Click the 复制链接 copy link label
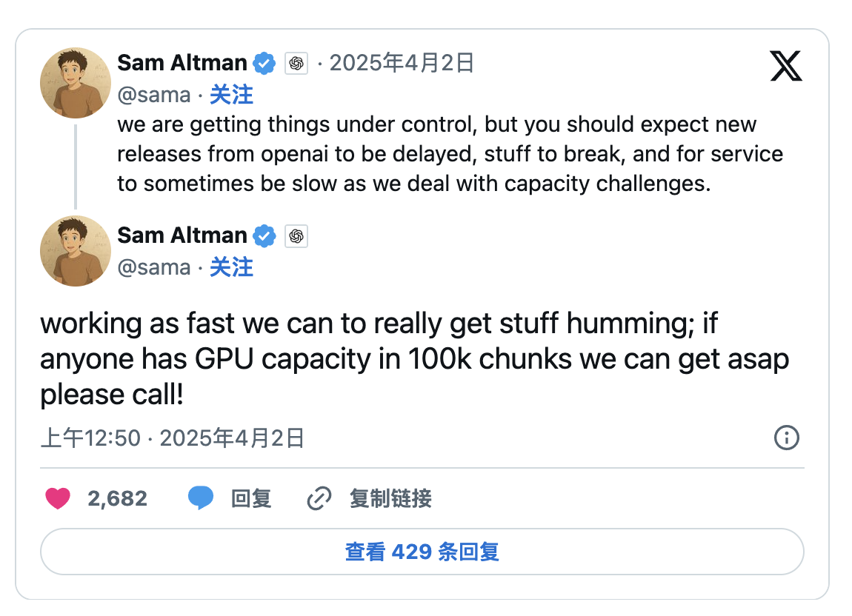Screen dimensions: 852x616 (x=390, y=499)
